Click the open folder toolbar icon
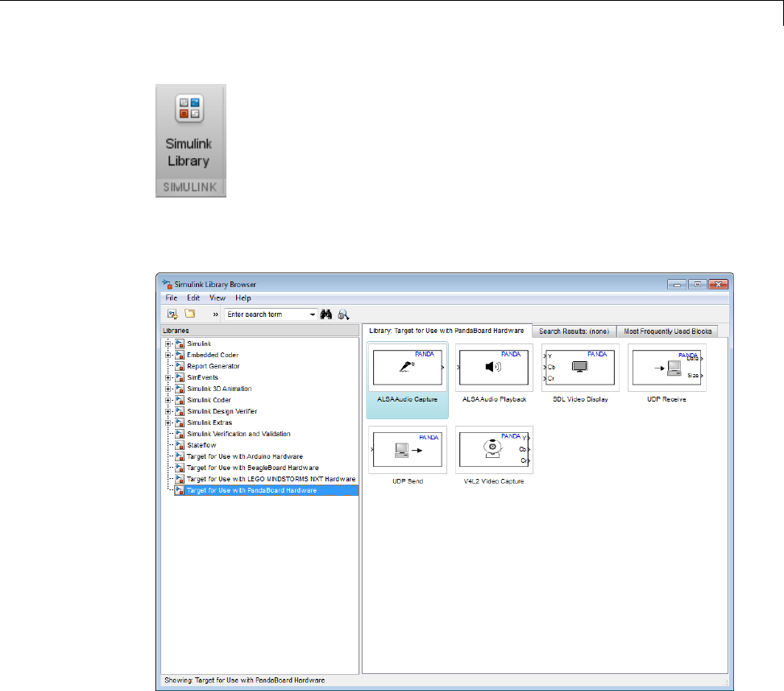784x691 pixels. coord(190,314)
